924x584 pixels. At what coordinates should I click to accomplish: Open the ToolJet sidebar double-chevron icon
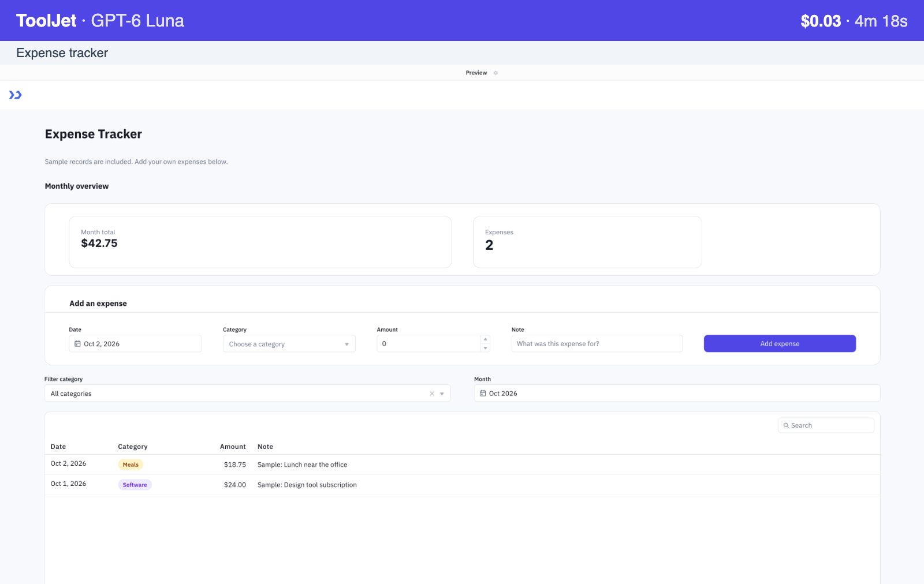click(x=15, y=95)
